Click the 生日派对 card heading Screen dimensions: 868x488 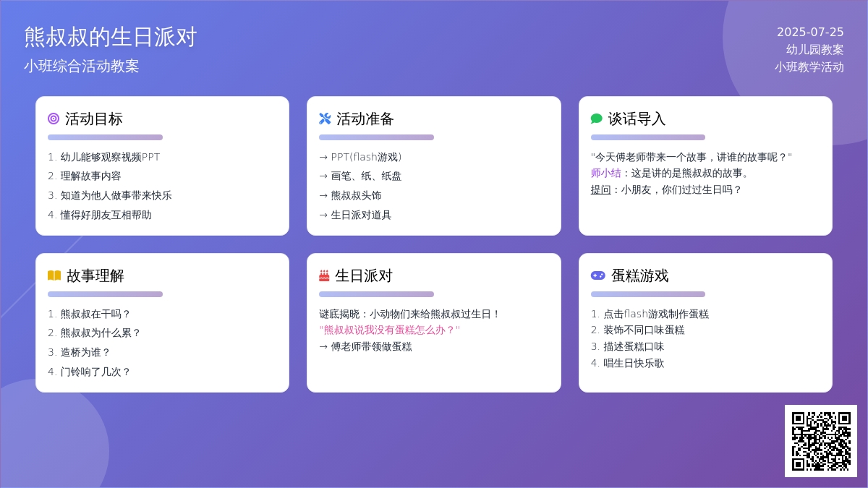point(364,275)
